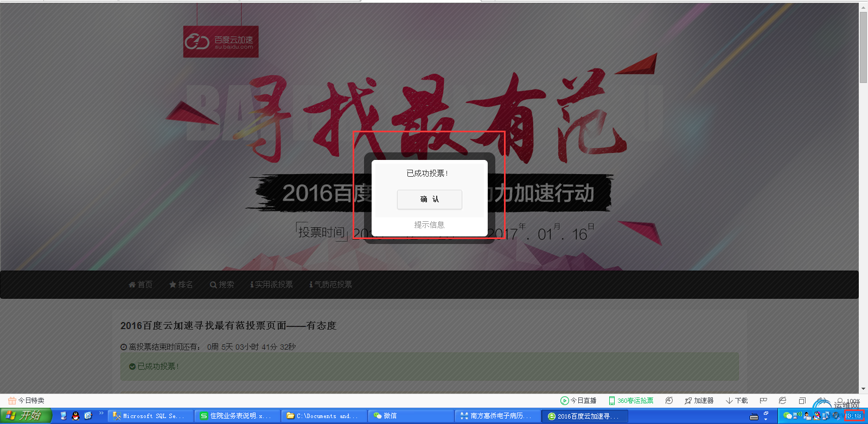The height and width of the screenshot is (424, 868).
Task: Switch to 住院业务表说明 spreadsheet window
Action: coord(237,416)
